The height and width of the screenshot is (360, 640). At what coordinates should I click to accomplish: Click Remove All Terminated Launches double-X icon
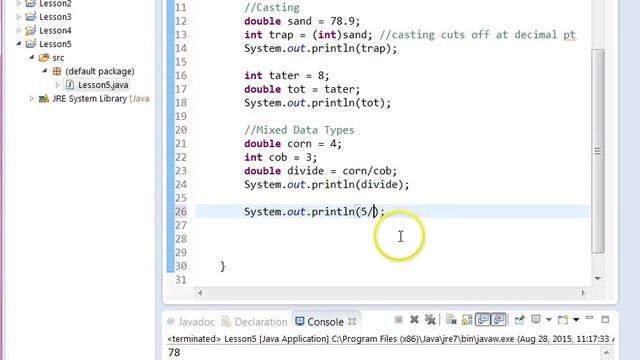[x=430, y=320]
